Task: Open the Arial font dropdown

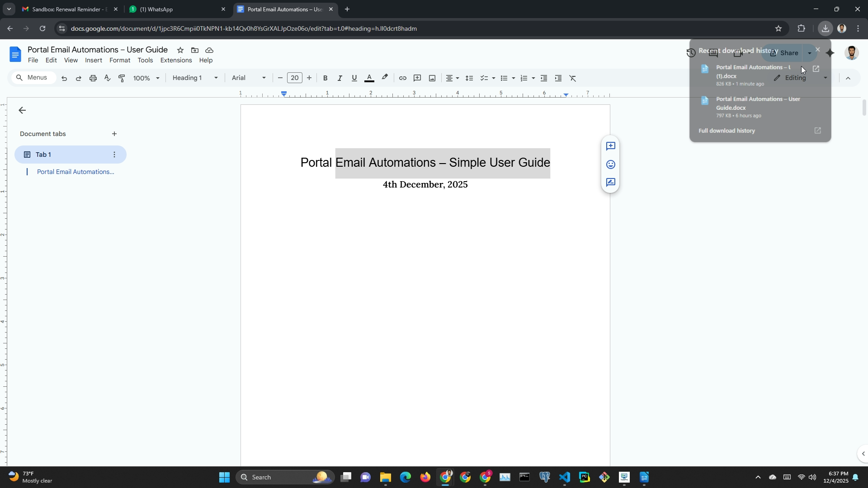Action: [x=248, y=78]
